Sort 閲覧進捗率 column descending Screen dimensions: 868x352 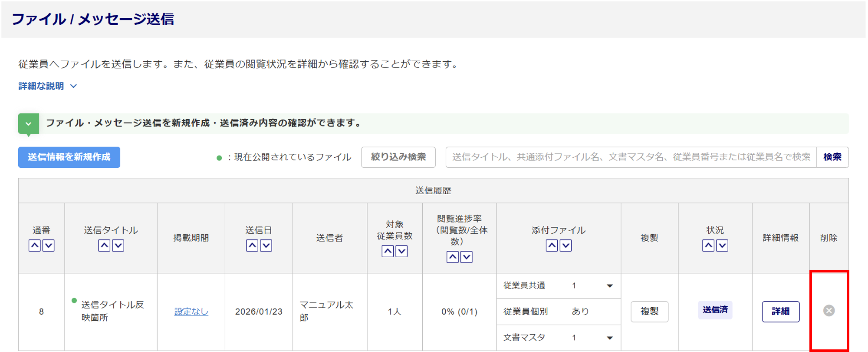pos(467,257)
